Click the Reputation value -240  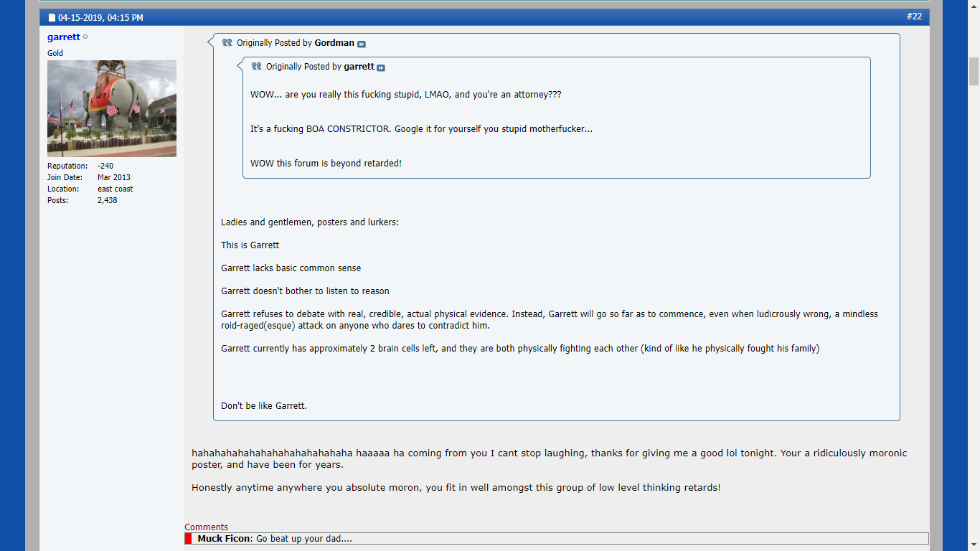tap(105, 166)
